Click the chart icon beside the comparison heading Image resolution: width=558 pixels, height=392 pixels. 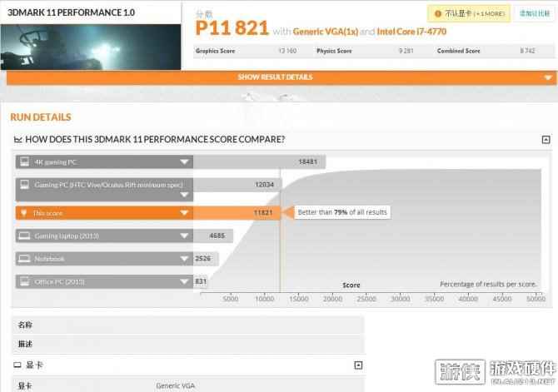[x=18, y=139]
